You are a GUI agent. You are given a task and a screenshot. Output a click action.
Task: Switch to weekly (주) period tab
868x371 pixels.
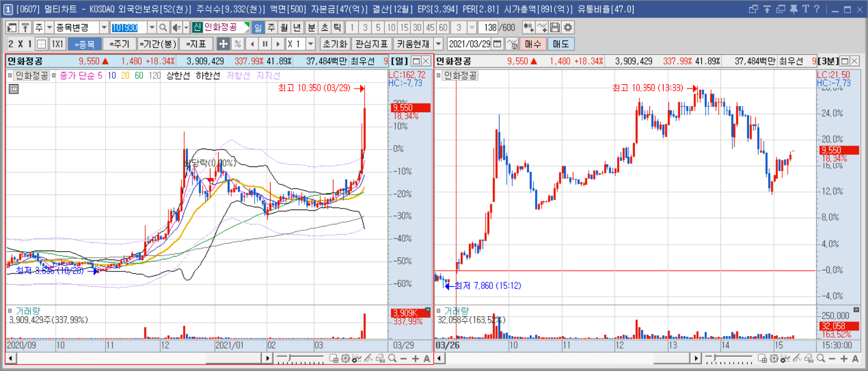pyautogui.click(x=271, y=27)
